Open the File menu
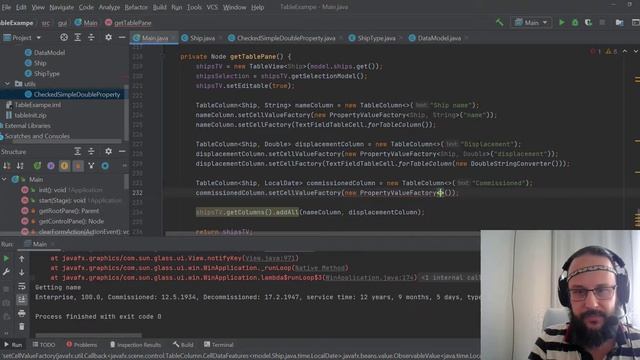This screenshot has height=360, width=640. point(7,7)
